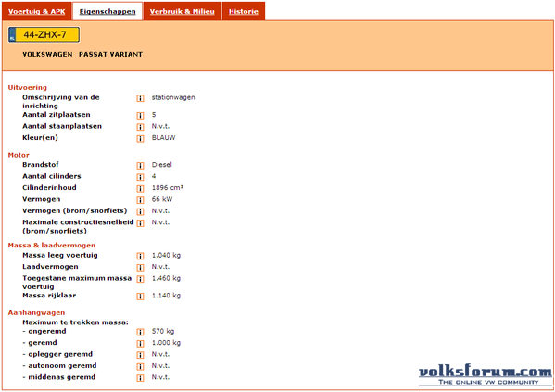Click info icon beside Aantal staanplaatsen

point(140,127)
